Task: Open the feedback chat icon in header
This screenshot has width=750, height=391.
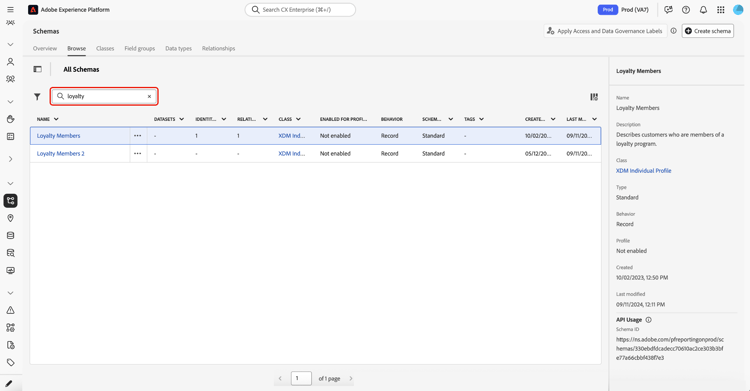Action: [668, 10]
